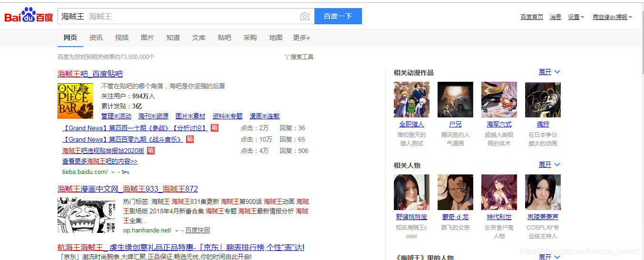
Task: Open the 管理※活动 sublink
Action: point(116,116)
